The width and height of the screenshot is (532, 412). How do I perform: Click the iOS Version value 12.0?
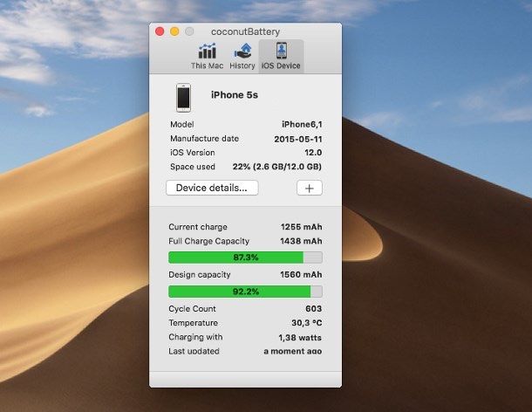pyautogui.click(x=313, y=153)
